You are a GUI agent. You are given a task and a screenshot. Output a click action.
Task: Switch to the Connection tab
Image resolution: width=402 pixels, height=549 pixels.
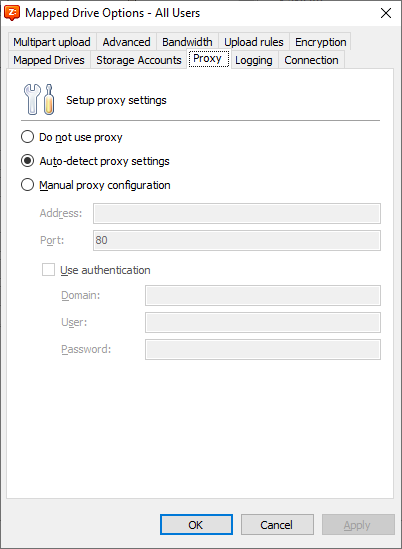tap(311, 60)
